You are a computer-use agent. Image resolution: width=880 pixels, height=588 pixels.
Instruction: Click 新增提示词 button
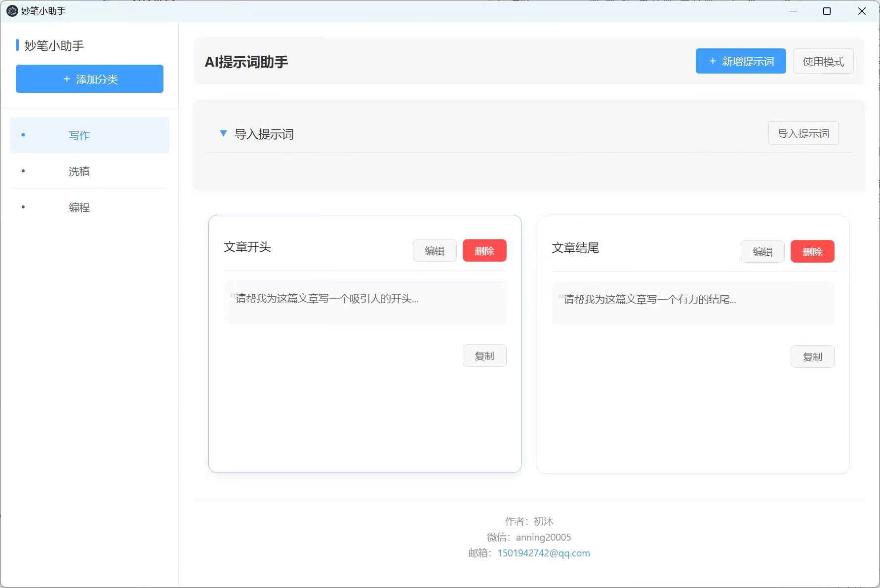741,61
